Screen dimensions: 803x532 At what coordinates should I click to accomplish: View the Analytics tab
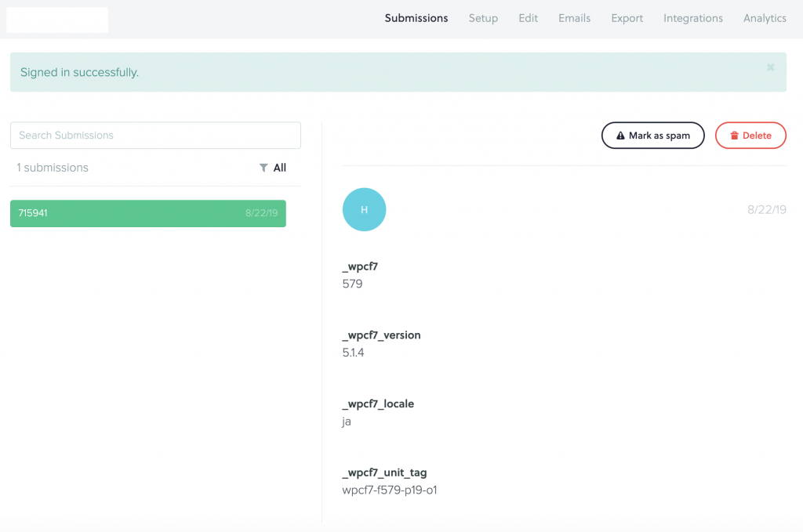[x=765, y=19]
